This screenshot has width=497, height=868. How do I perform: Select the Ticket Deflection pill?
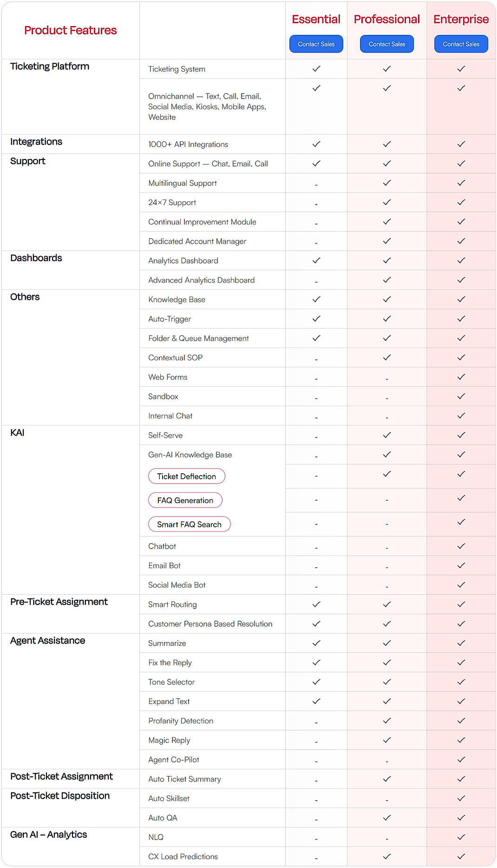click(x=186, y=476)
